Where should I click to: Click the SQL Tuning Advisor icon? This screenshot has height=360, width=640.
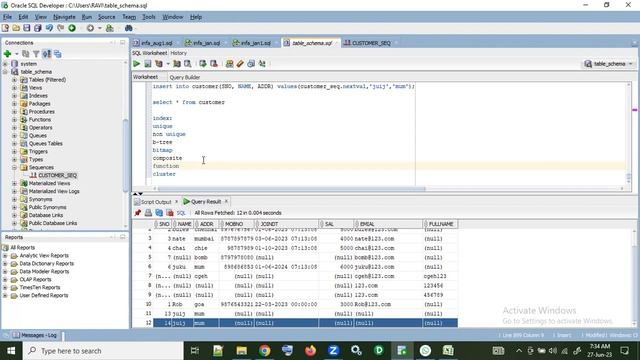coord(188,64)
